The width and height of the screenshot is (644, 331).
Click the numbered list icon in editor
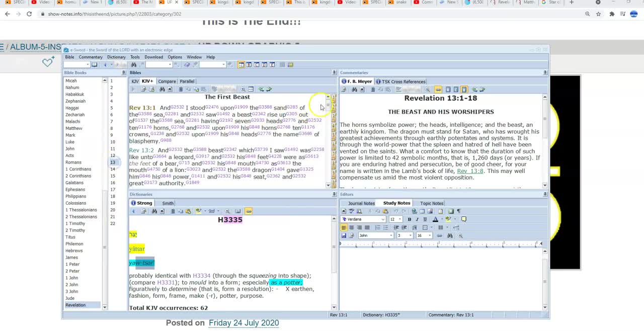click(378, 227)
